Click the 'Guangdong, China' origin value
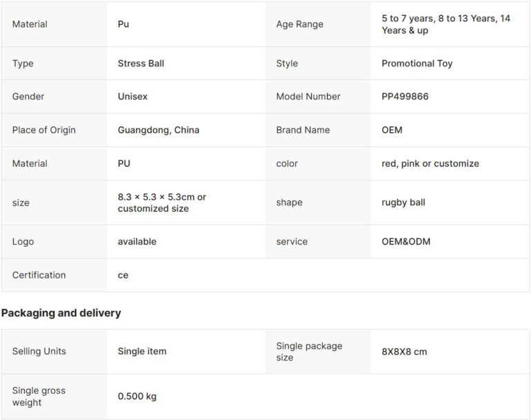The height and width of the screenshot is (420, 531). tap(158, 130)
